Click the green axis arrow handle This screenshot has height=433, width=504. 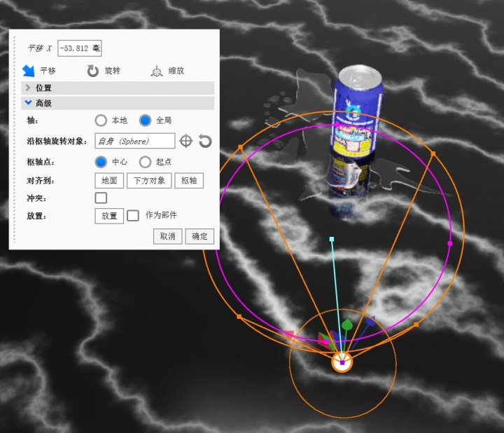(x=346, y=325)
